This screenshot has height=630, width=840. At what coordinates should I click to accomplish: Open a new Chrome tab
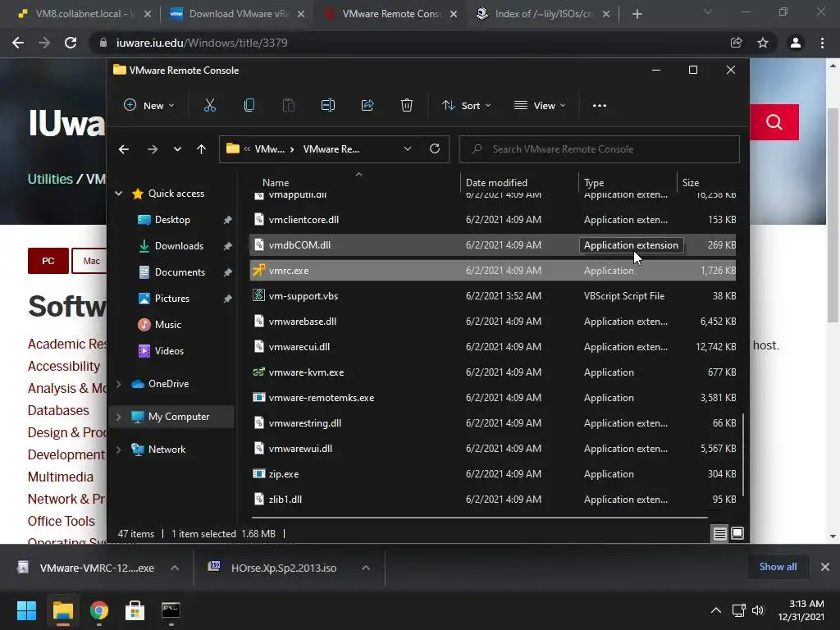pos(637,14)
